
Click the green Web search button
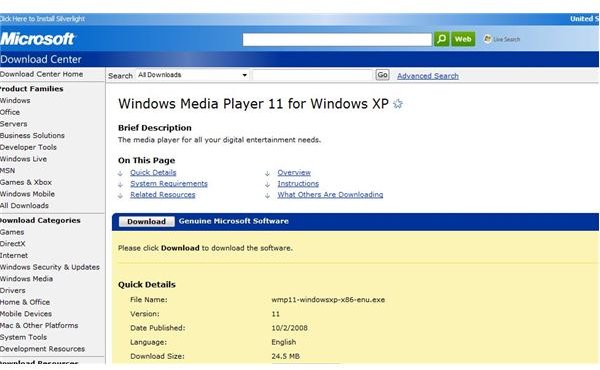463,39
